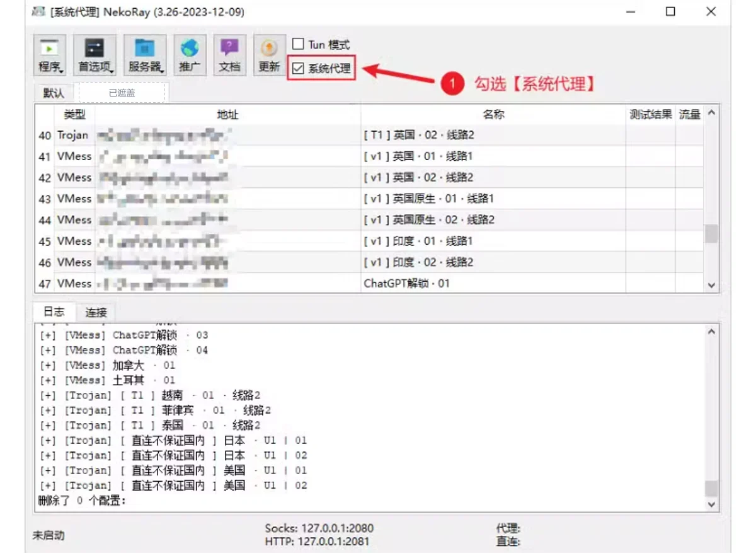Click the HTTP: 127.0.0.1:2081 status text

pyautogui.click(x=318, y=541)
